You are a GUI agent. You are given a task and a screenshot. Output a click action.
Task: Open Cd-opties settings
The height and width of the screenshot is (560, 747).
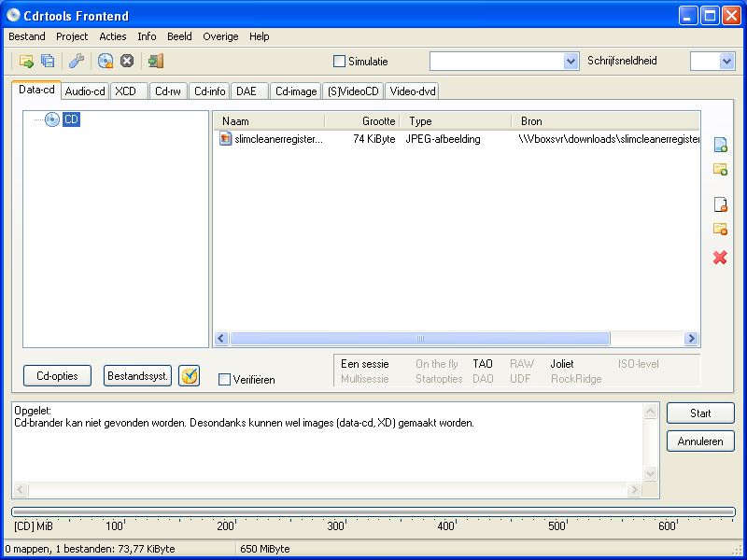click(56, 375)
